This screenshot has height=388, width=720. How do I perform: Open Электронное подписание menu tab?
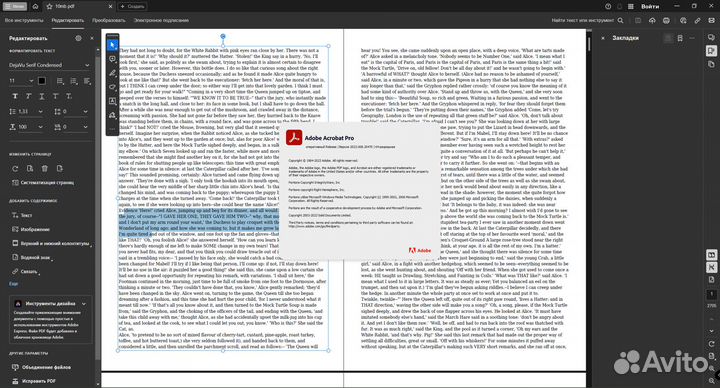tap(161, 20)
